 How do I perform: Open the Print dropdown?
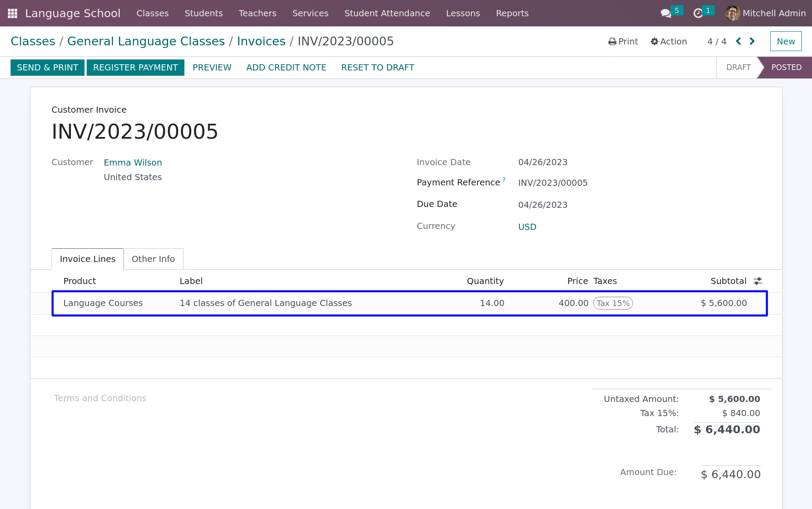click(x=623, y=41)
